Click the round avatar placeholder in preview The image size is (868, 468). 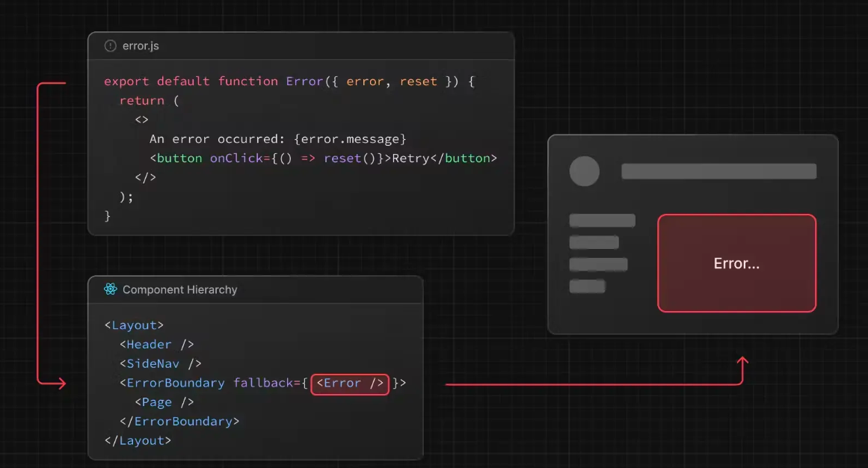(x=585, y=171)
